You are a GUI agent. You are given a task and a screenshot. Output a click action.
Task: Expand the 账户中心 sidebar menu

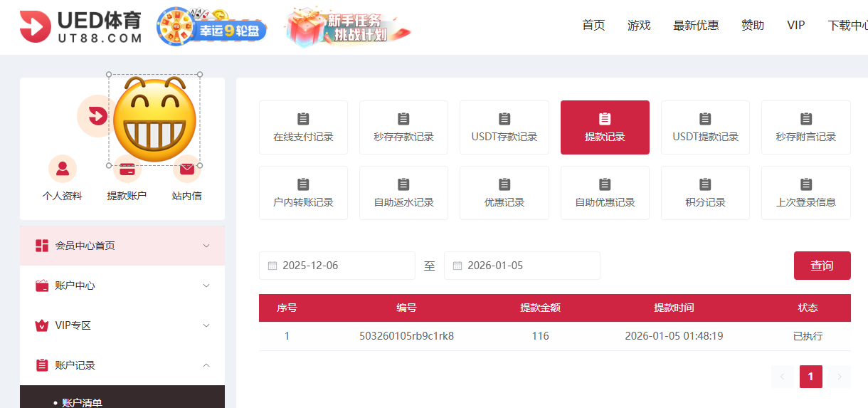coord(122,286)
